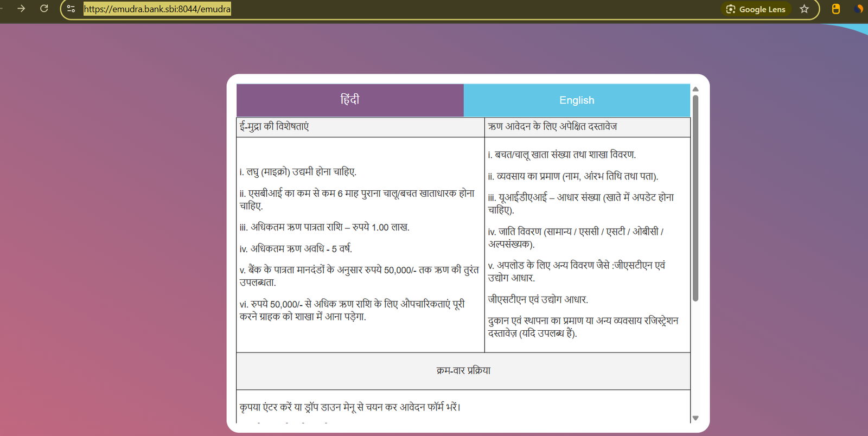Bookmark this page with the star icon

[804, 9]
